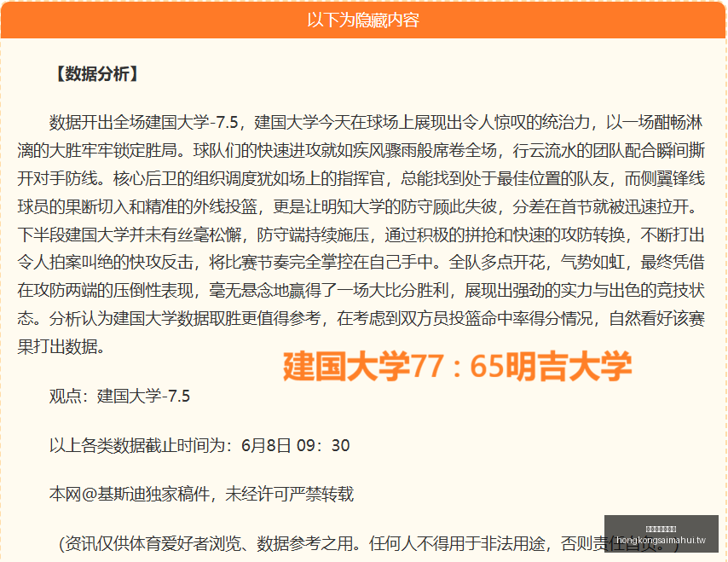Click the orange header '以下为隐藏内容'

363,20
